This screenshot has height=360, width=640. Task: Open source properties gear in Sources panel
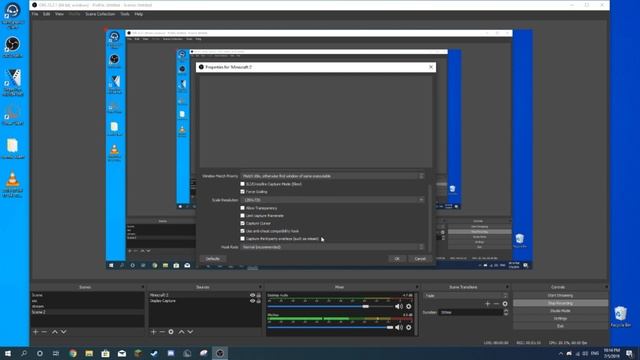[x=171, y=332]
